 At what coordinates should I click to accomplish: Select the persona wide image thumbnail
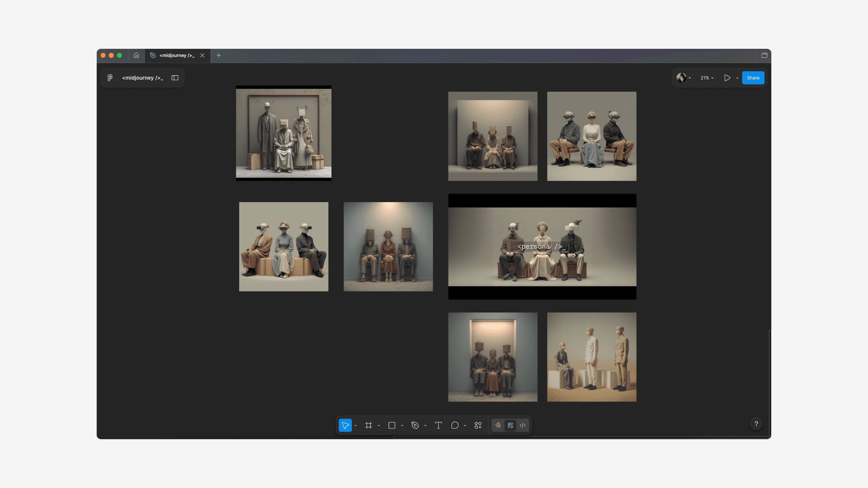pos(542,246)
